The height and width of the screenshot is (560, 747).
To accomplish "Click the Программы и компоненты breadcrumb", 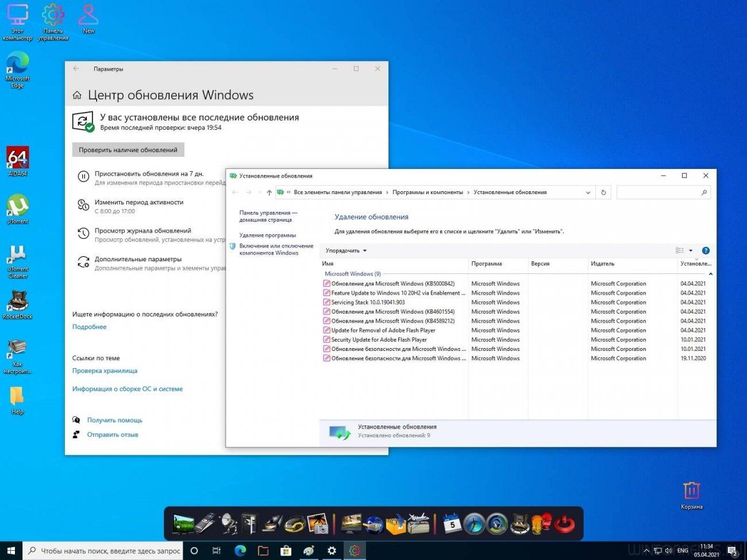I will click(428, 192).
